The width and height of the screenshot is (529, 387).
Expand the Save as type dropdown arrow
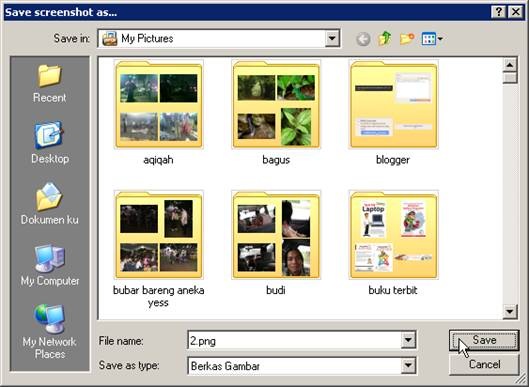pyautogui.click(x=408, y=366)
